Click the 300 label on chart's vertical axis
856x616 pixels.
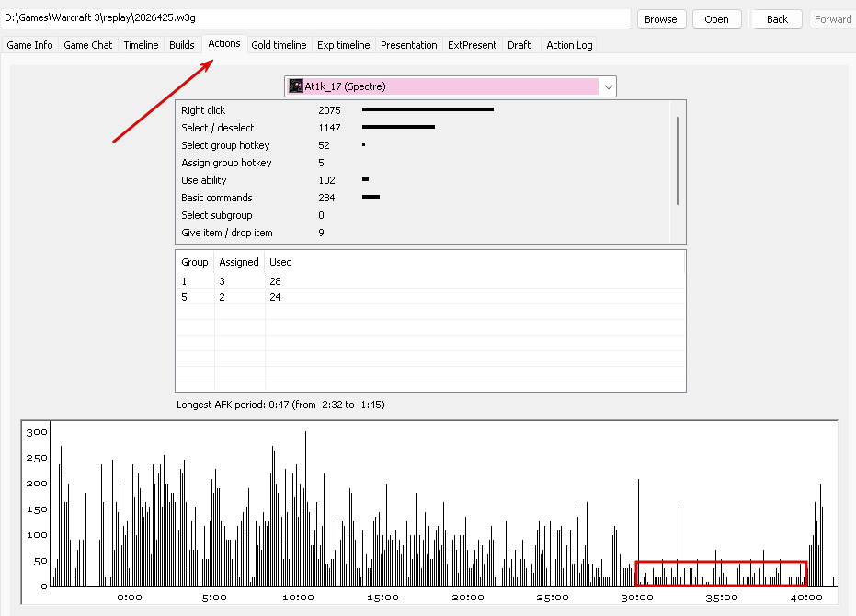pyautogui.click(x=37, y=432)
